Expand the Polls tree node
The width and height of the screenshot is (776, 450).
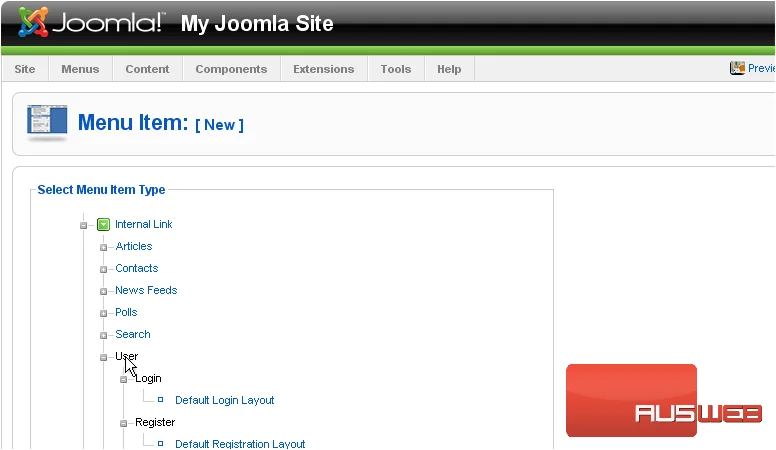pyautogui.click(x=103, y=313)
